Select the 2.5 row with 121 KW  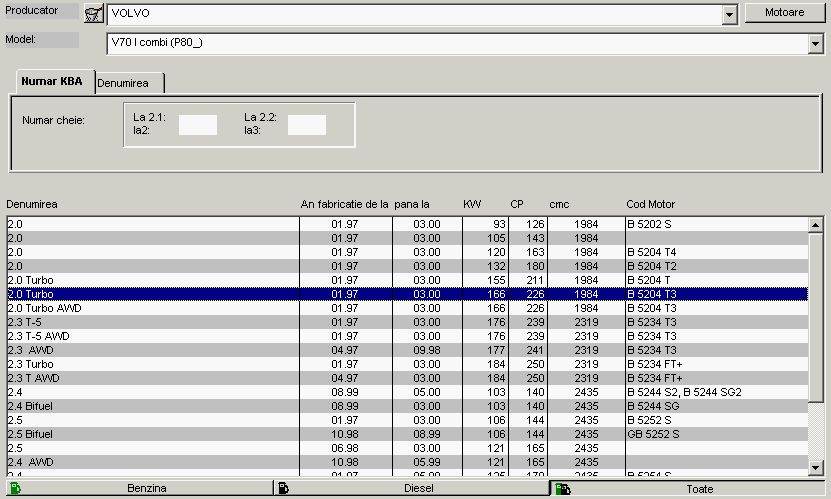[x=407, y=448]
